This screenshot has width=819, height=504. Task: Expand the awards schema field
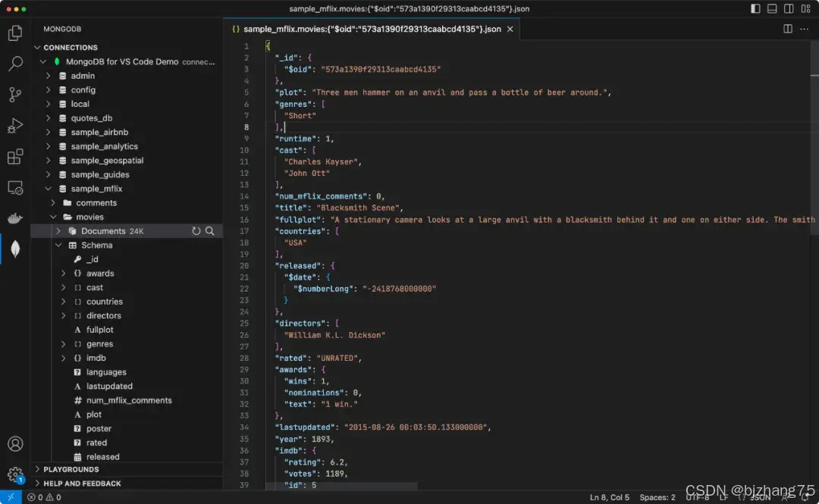[x=64, y=273]
